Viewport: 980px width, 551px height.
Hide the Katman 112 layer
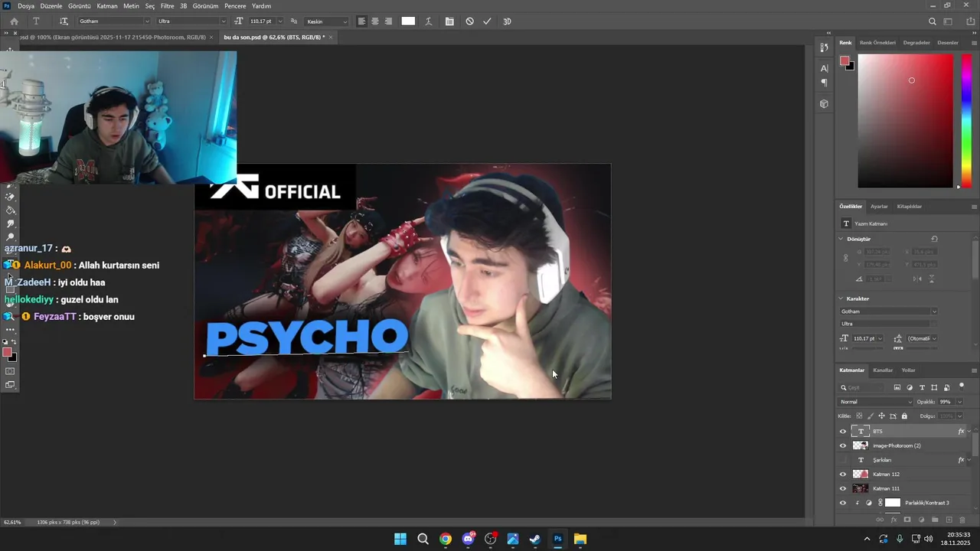pos(843,474)
